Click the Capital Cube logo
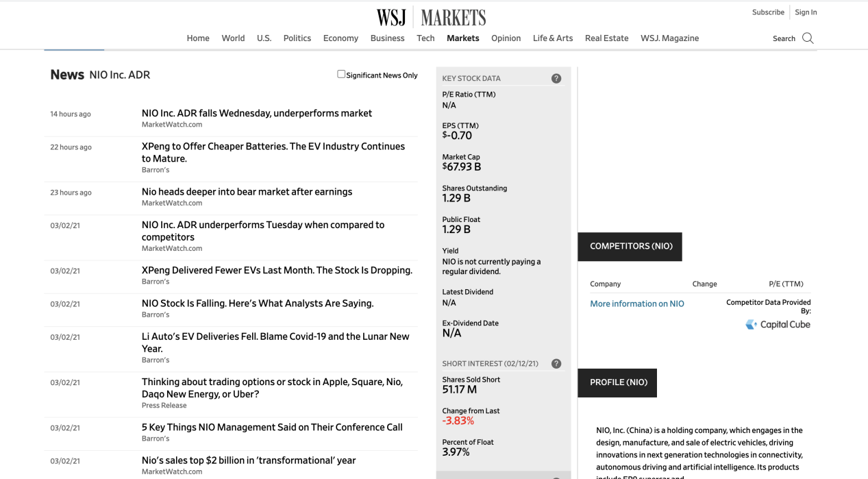Image resolution: width=868 pixels, height=479 pixels. tap(778, 325)
